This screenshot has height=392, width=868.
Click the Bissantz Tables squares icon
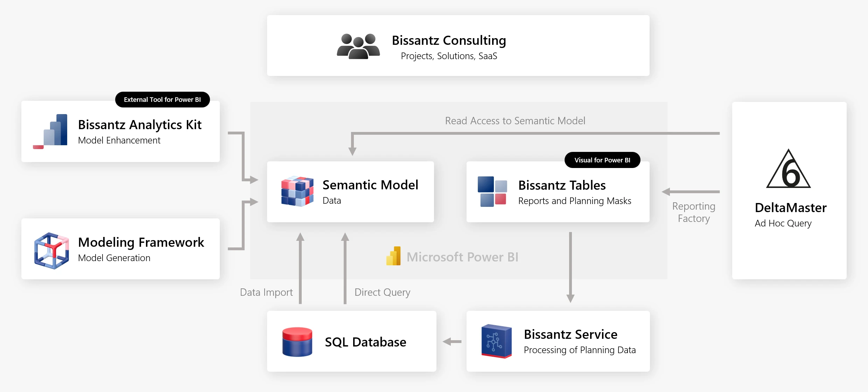tap(492, 191)
